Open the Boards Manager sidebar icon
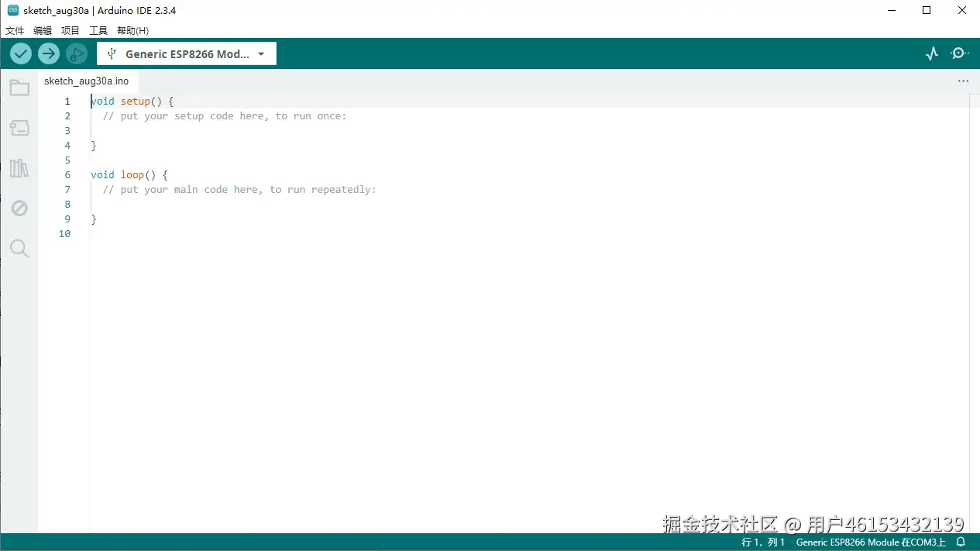The height and width of the screenshot is (551, 980). click(19, 128)
